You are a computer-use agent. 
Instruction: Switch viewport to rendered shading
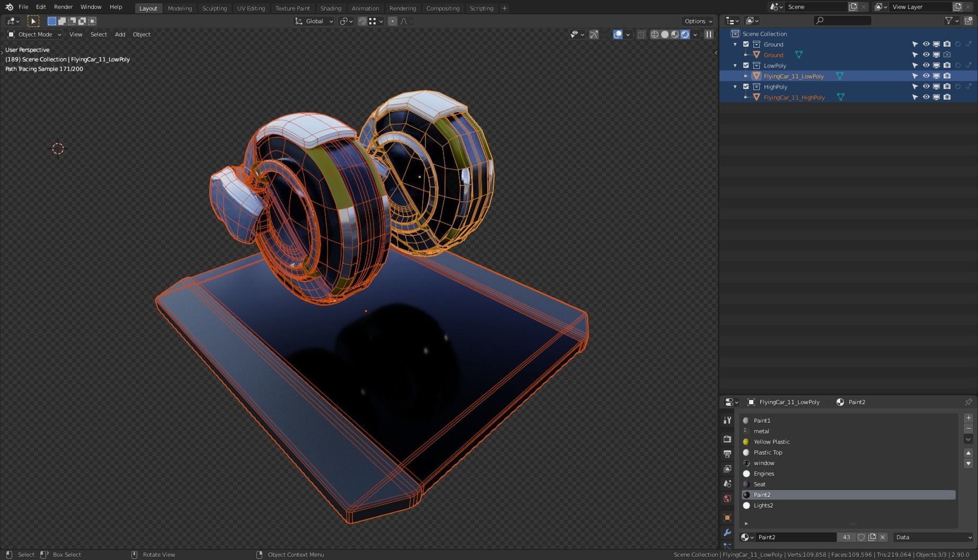click(685, 34)
